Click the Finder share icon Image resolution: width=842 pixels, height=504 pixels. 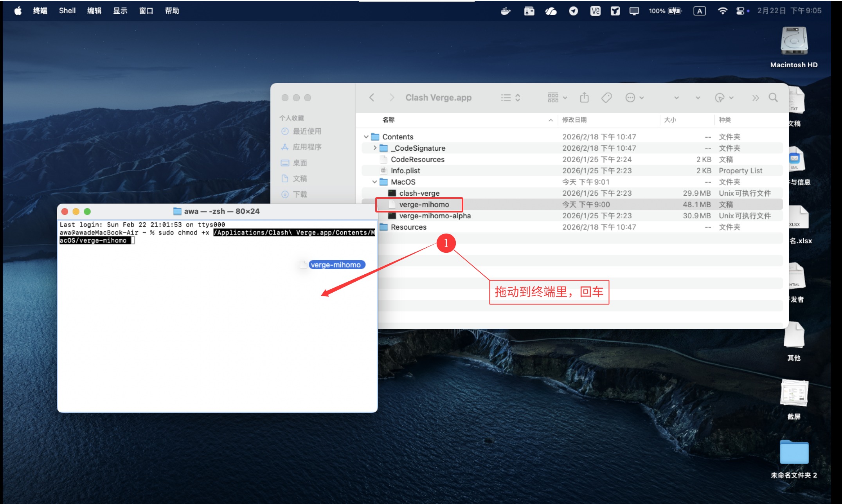click(x=584, y=97)
